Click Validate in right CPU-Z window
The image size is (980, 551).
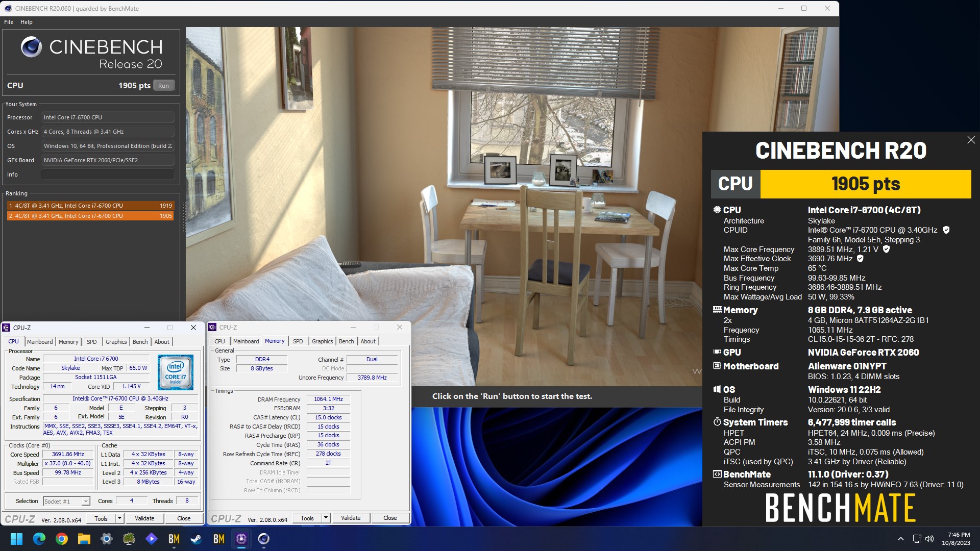[351, 518]
